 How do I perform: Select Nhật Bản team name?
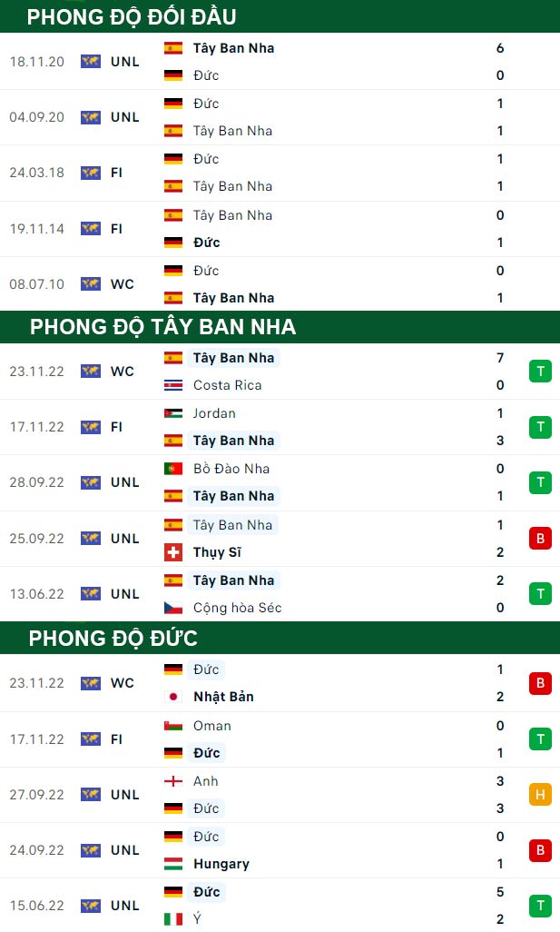coord(224,697)
